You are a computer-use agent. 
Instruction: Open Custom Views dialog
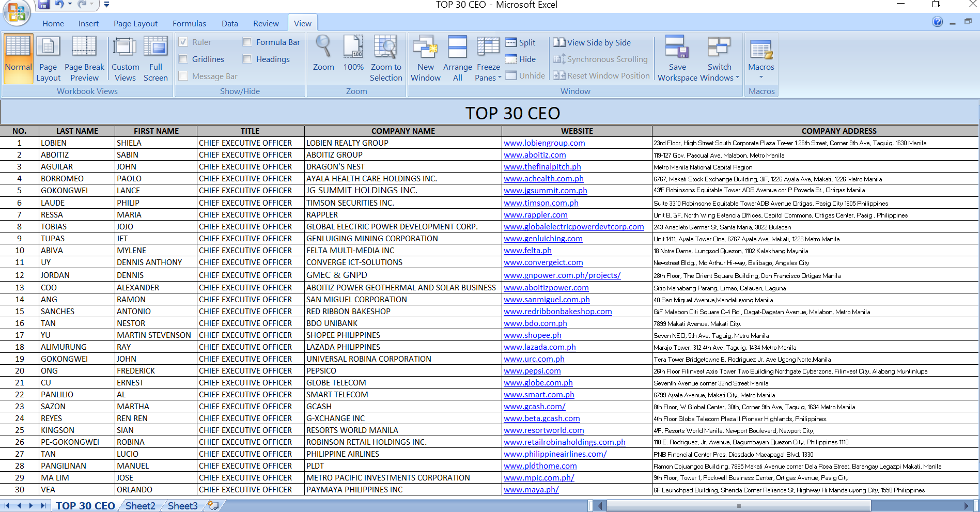pyautogui.click(x=125, y=58)
